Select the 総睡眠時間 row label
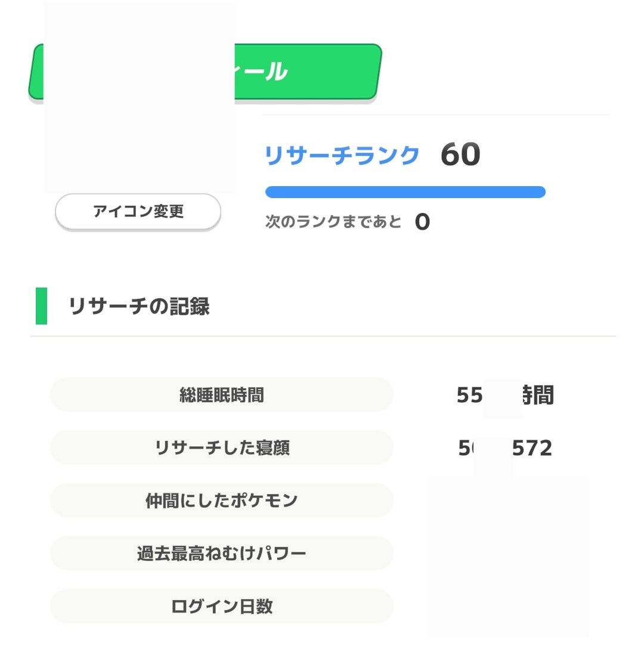 click(x=222, y=395)
